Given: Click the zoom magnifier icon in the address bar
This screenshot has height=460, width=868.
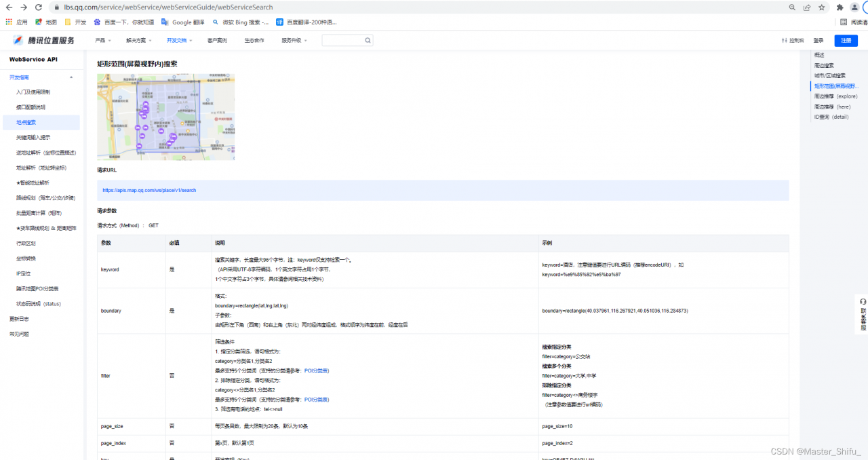Looking at the screenshot, I should [x=792, y=7].
